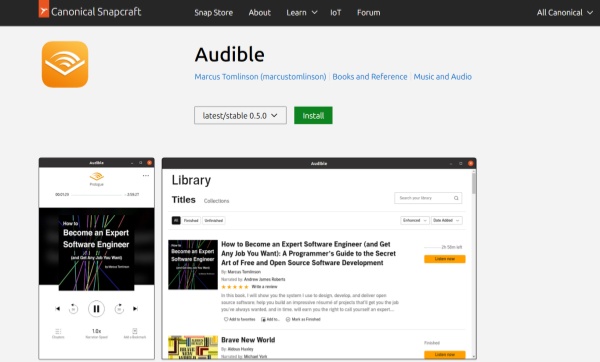Select the All filter in Library
The image size is (600, 362).
coord(176,220)
